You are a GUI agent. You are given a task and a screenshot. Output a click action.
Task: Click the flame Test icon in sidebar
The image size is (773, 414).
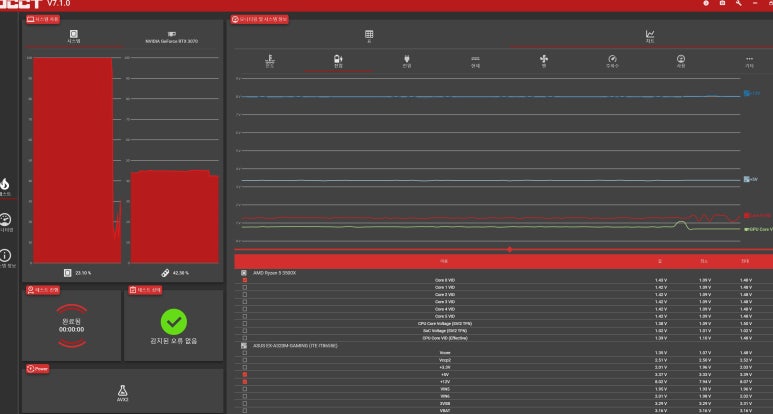6,186
